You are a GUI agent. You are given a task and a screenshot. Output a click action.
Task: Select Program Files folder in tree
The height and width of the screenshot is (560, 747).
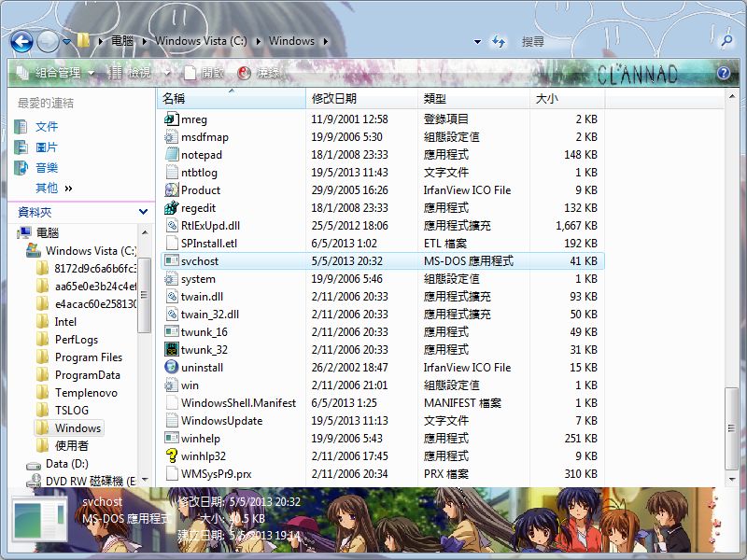88,357
